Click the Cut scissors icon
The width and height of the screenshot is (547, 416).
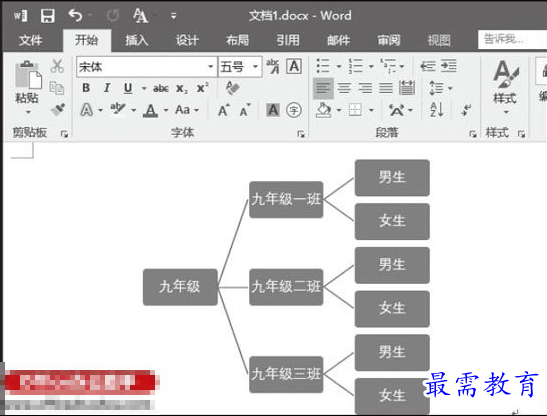[57, 66]
